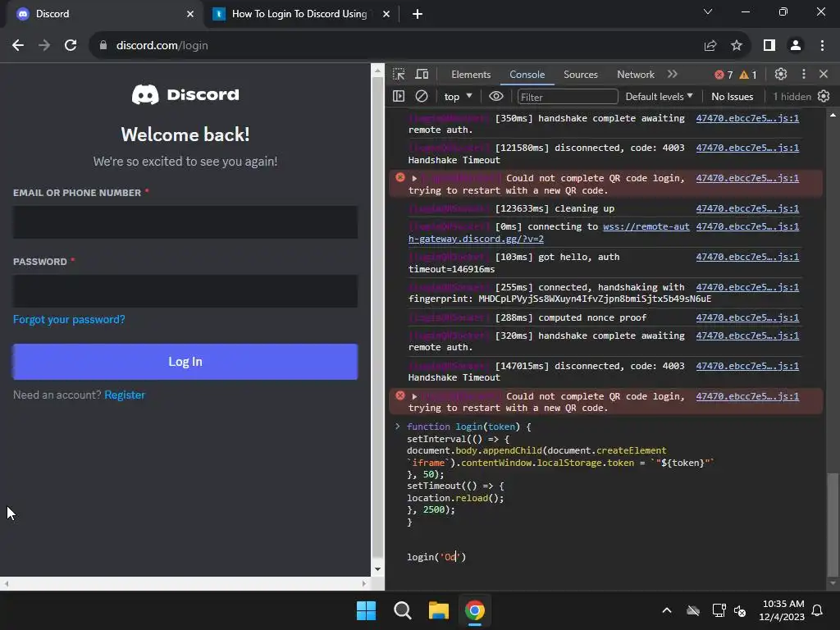Screen dimensions: 840x630
Task: Clear the console with the ban icon
Action: [422, 97]
